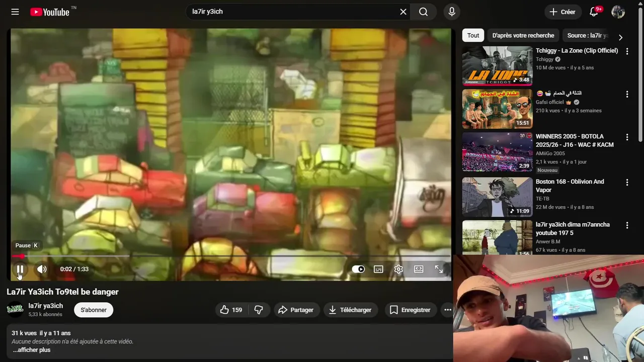Show more filter chips arrow
This screenshot has width=644, height=362.
coord(620,37)
